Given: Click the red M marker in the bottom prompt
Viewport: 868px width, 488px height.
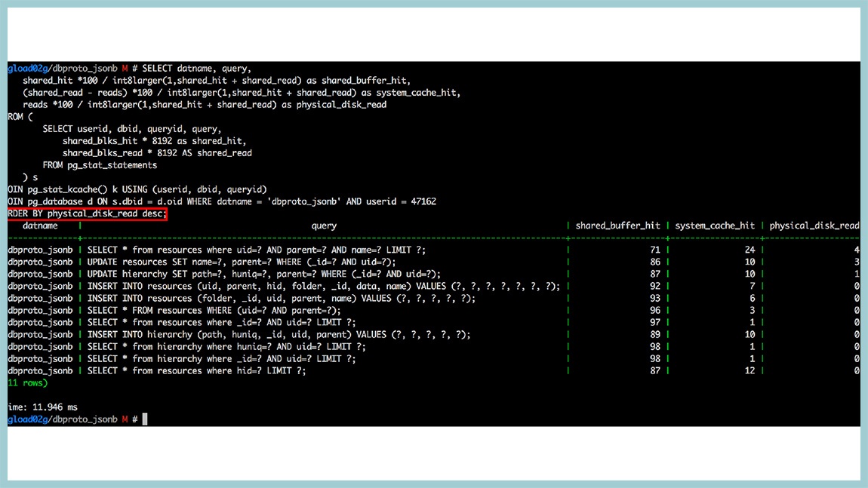Looking at the screenshot, I should click(125, 419).
